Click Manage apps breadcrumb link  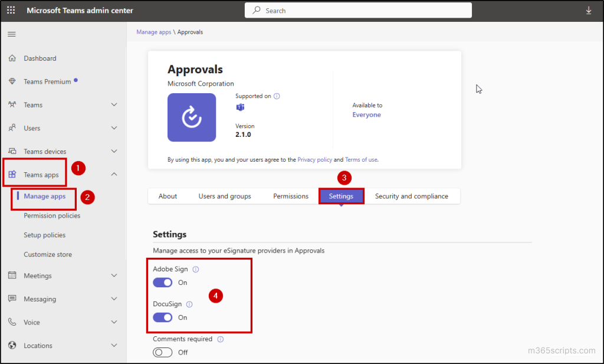(x=154, y=32)
